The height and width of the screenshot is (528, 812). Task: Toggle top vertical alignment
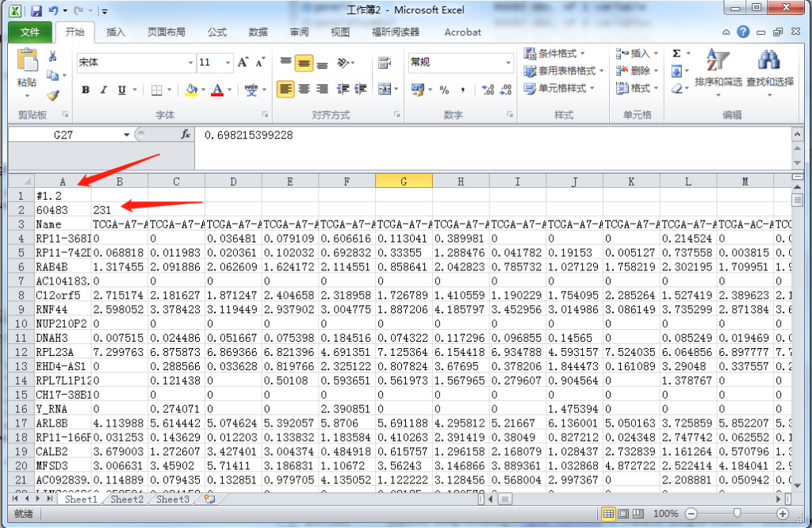285,62
